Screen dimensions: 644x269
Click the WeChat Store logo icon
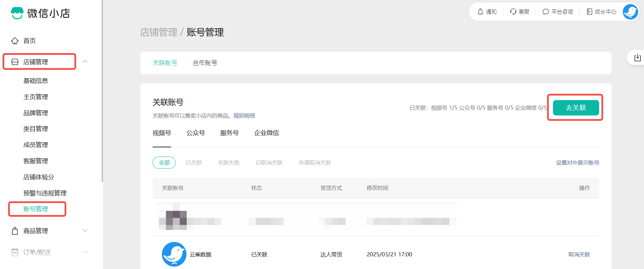click(x=17, y=13)
